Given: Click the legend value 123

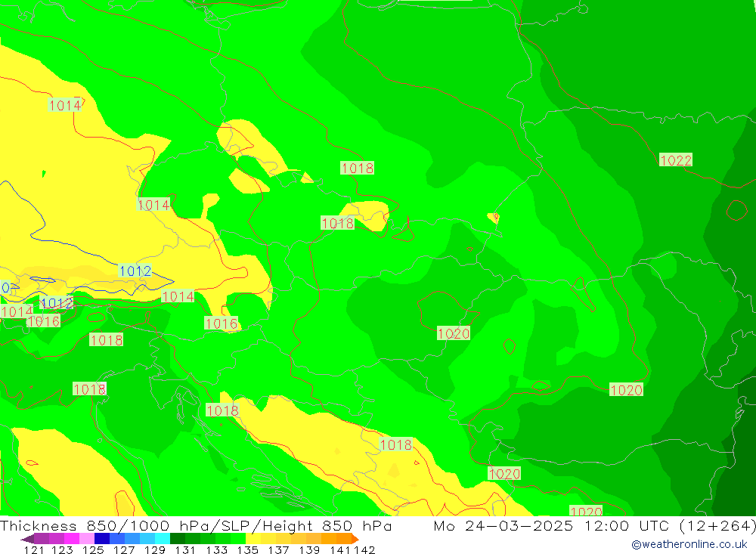Looking at the screenshot, I should click(x=62, y=549).
